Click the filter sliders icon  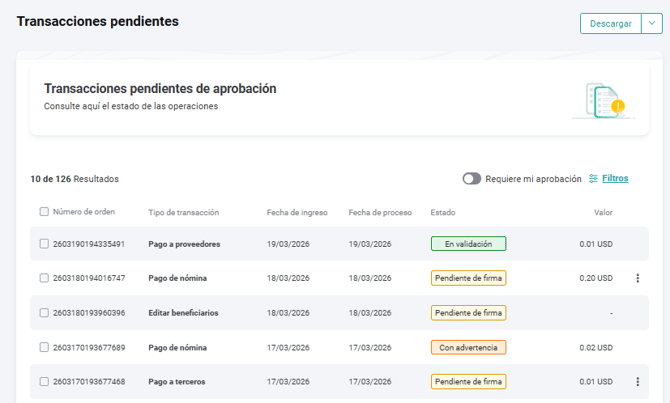[x=593, y=179]
